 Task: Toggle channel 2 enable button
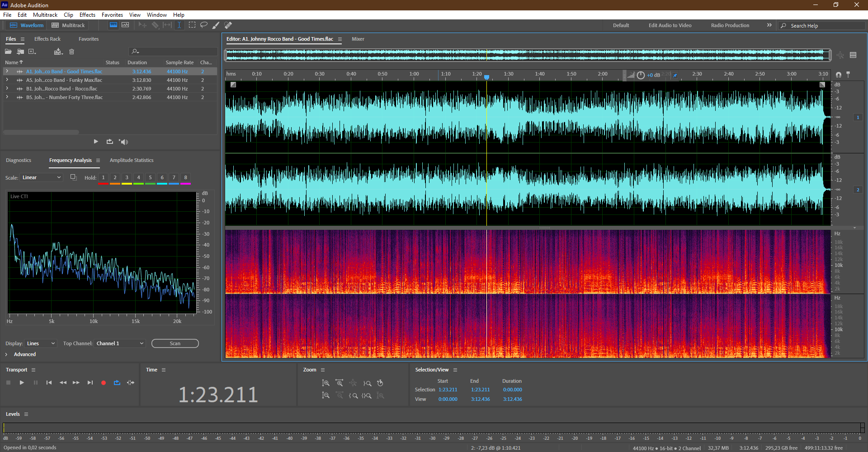point(858,190)
